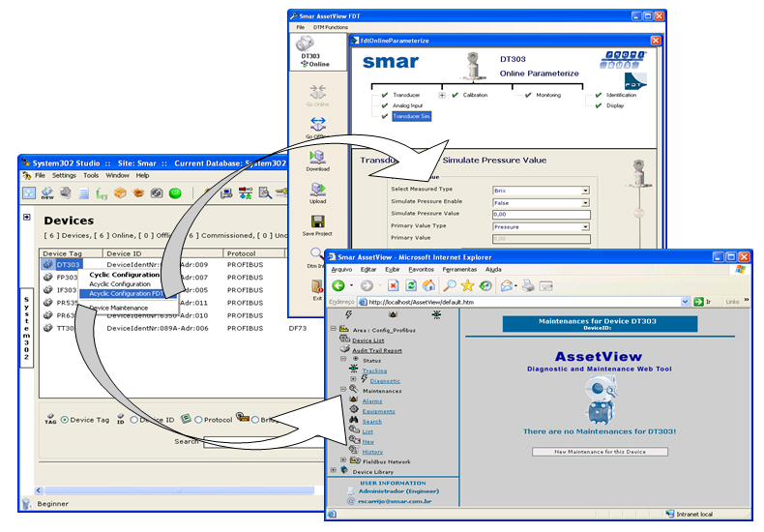This screenshot has height=532, width=764.
Task: Open DTM Functions menu in AssetView FDT
Action: 331,27
